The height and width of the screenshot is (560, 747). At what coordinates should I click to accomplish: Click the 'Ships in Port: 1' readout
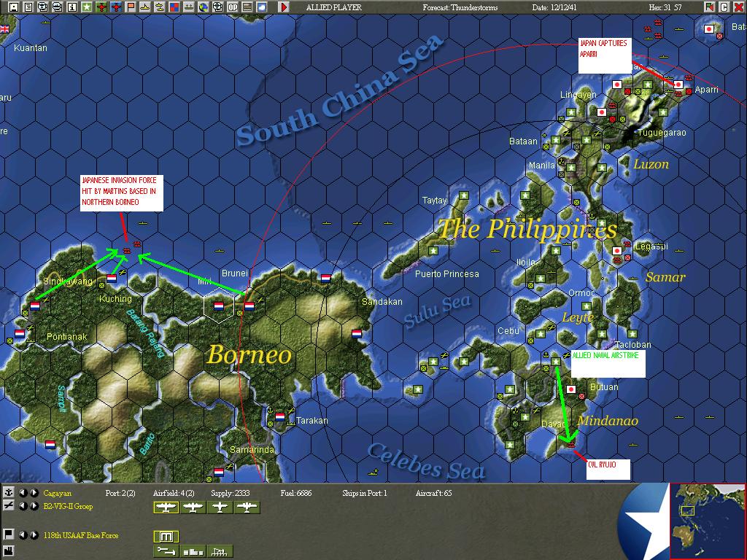click(365, 493)
